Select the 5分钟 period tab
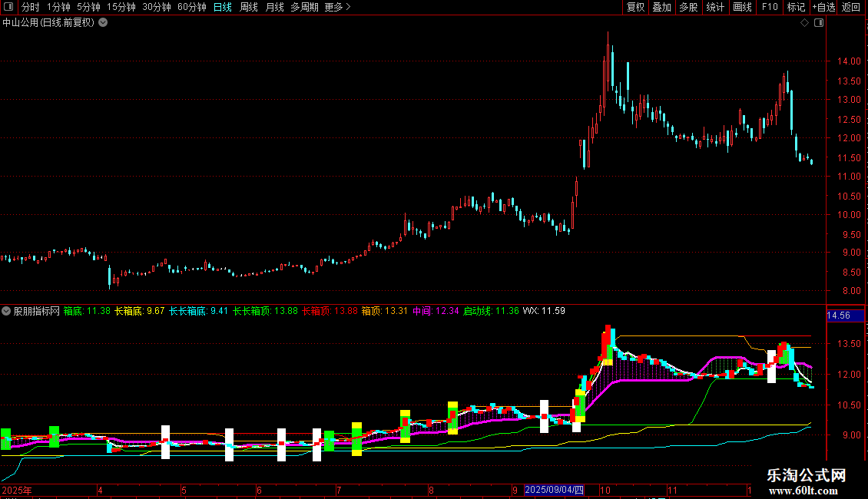This screenshot has height=499, width=868. click(88, 7)
